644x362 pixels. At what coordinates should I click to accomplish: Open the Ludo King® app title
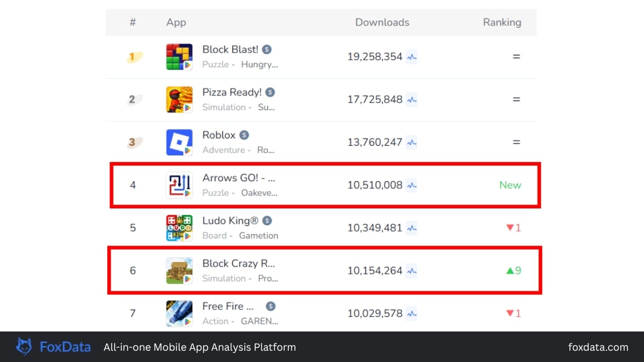(230, 221)
